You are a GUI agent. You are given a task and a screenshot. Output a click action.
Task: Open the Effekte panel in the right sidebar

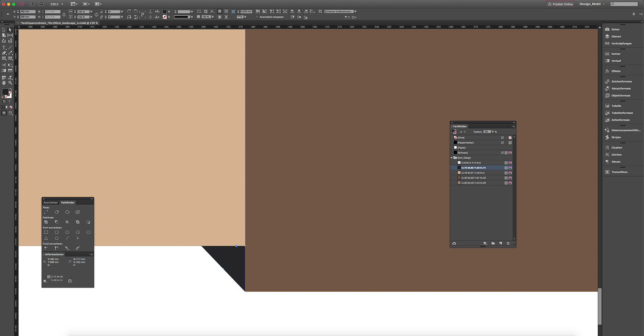(616, 71)
